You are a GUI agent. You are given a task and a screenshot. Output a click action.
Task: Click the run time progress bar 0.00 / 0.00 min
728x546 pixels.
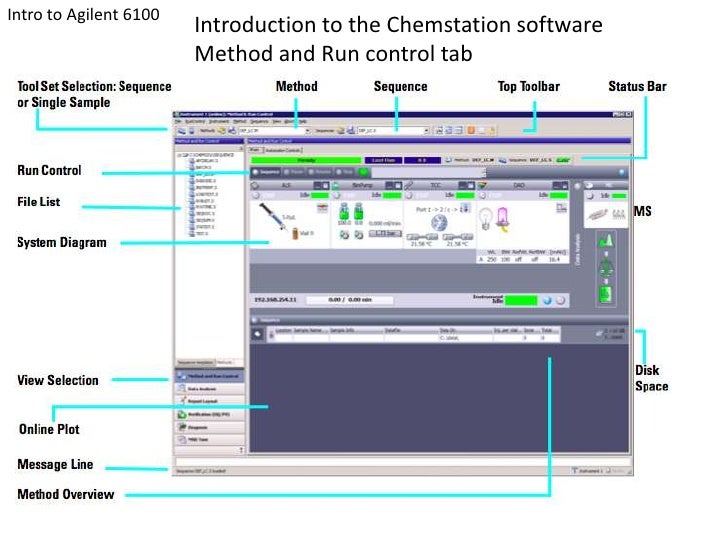coord(350,300)
